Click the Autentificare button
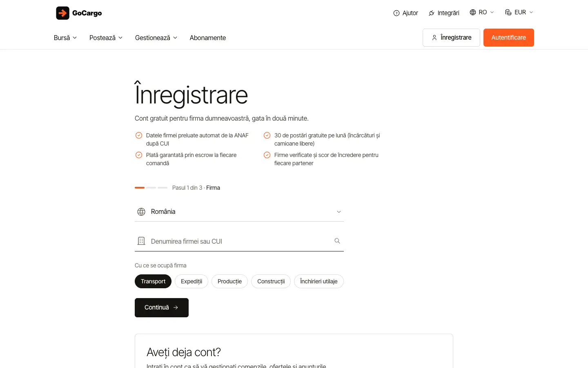 point(509,38)
